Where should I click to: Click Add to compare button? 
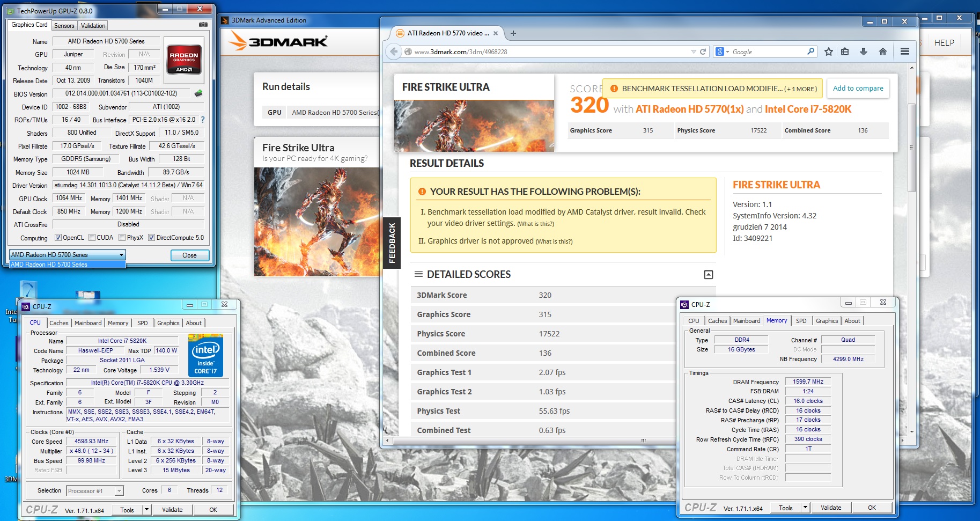click(858, 89)
